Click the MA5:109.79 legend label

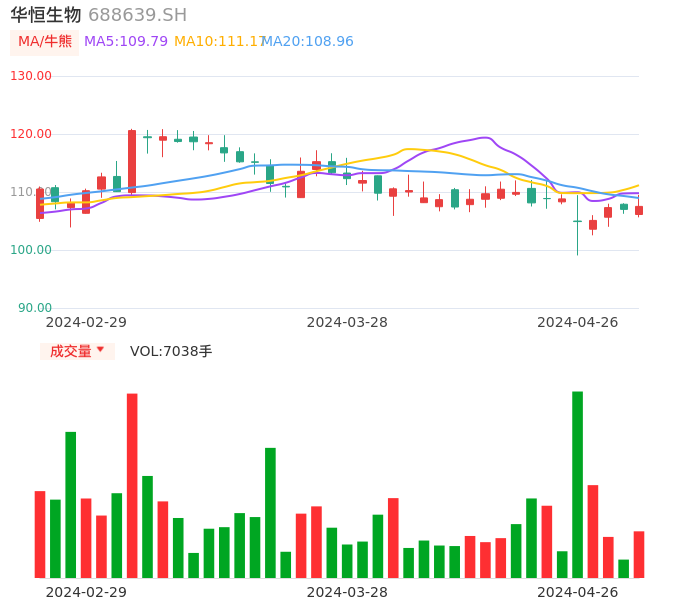pyautogui.click(x=126, y=42)
